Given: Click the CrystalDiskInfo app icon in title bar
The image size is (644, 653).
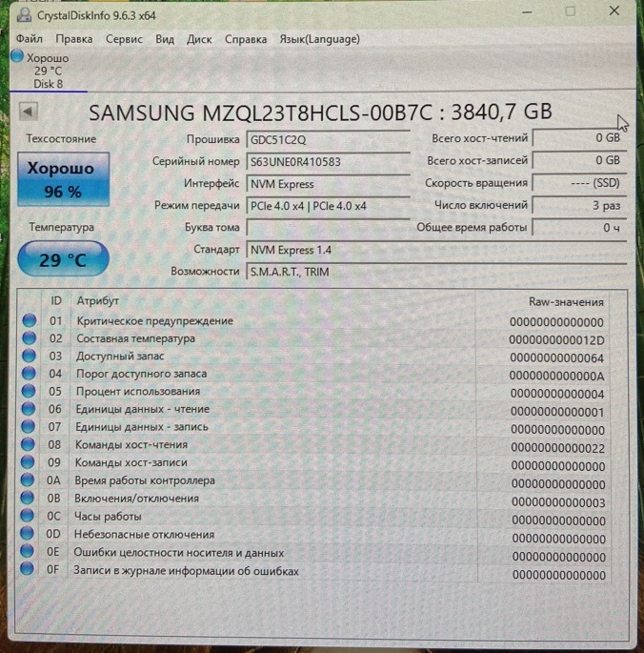Looking at the screenshot, I should pos(25,15).
